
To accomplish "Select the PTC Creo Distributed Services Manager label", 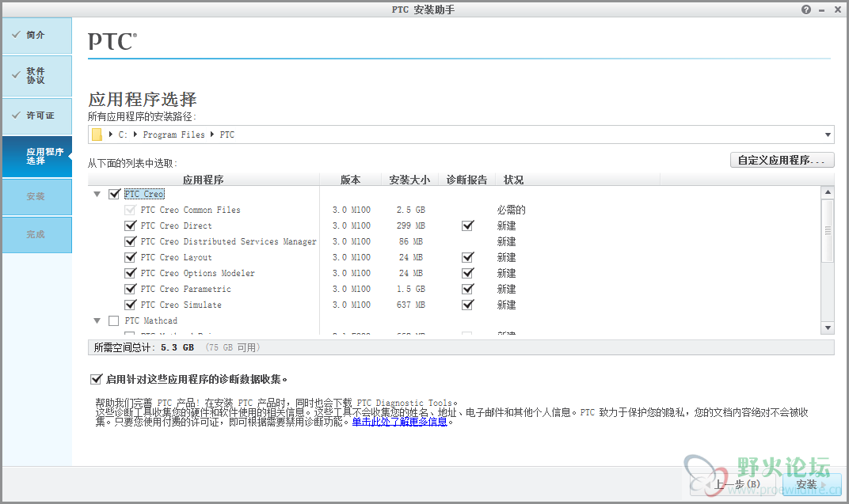I will tap(229, 241).
